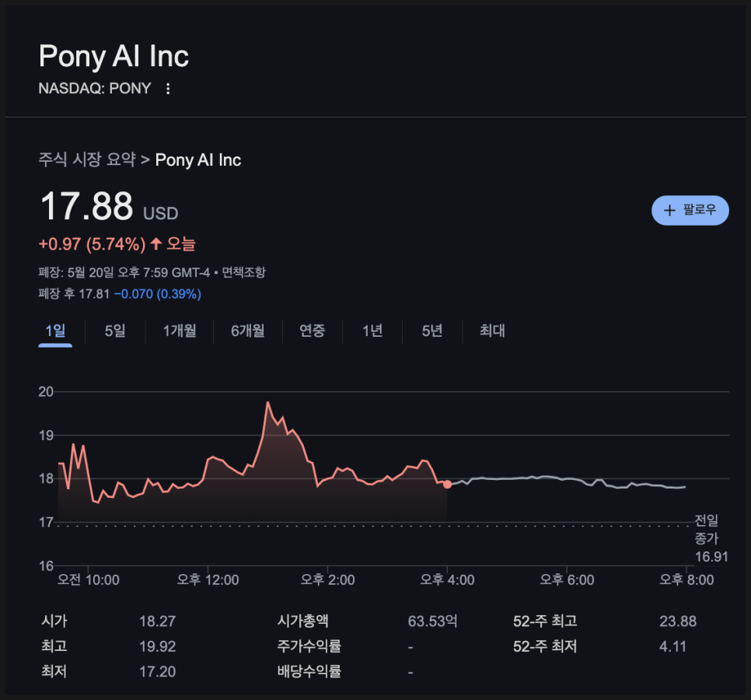The image size is (751, 700).
Task: Click the 시가 open value 18.27
Action: pyautogui.click(x=158, y=621)
